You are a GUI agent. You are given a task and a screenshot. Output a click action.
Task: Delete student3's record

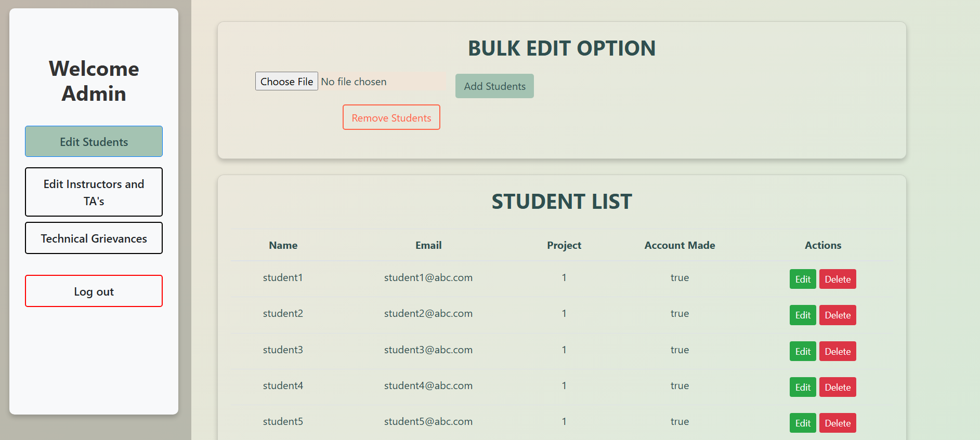coord(838,351)
